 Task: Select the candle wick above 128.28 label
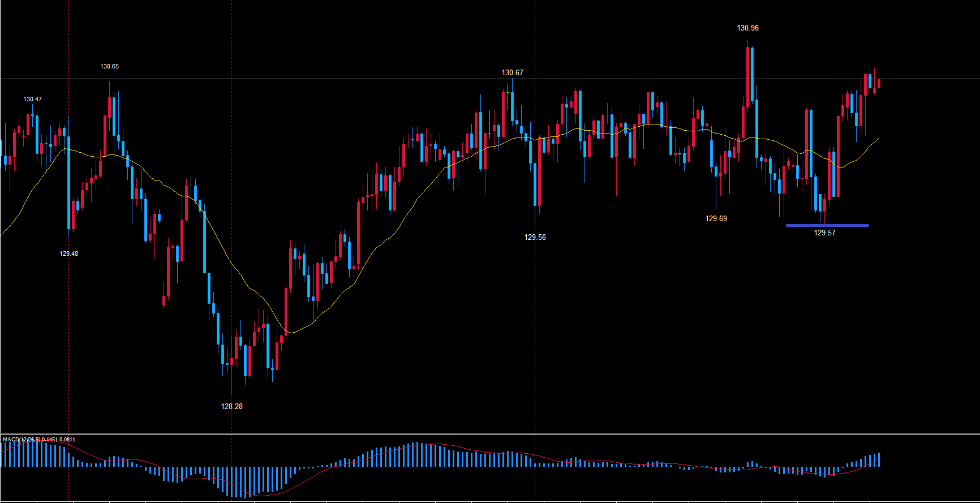pyautogui.click(x=231, y=379)
